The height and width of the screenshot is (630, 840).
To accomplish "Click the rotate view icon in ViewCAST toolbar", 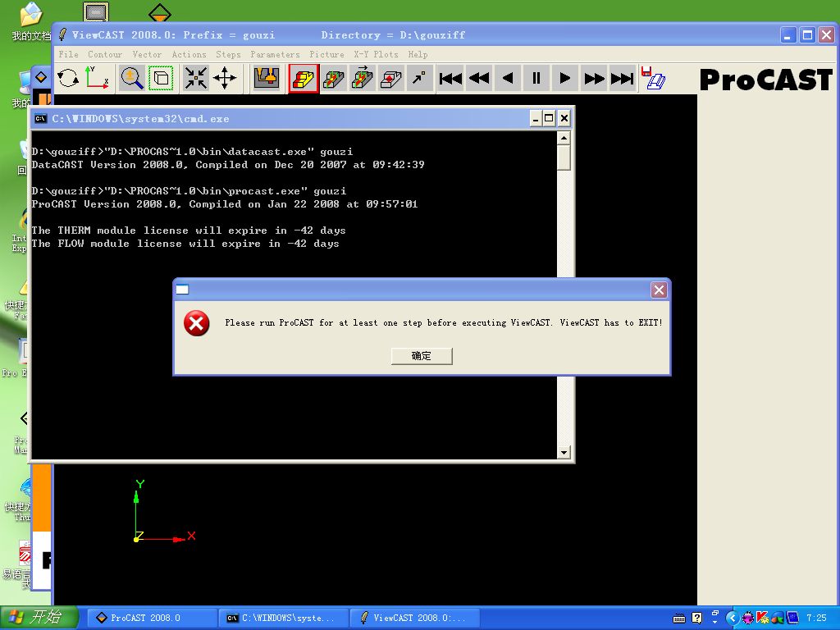I will pyautogui.click(x=67, y=79).
